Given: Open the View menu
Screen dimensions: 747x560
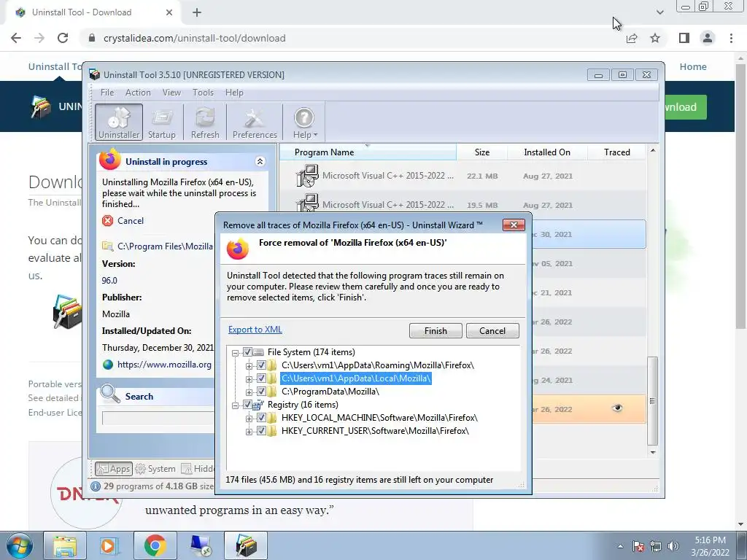Looking at the screenshot, I should click(x=171, y=93).
